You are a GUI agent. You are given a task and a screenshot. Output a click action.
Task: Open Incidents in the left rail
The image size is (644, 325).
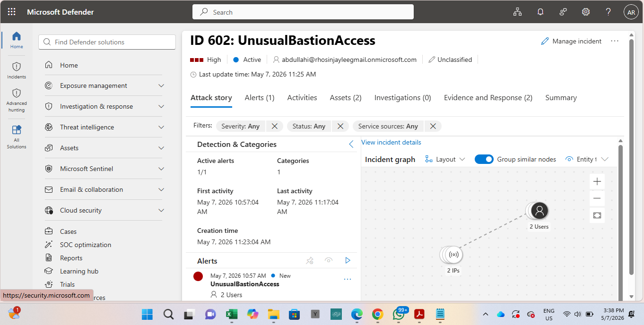[x=17, y=70]
